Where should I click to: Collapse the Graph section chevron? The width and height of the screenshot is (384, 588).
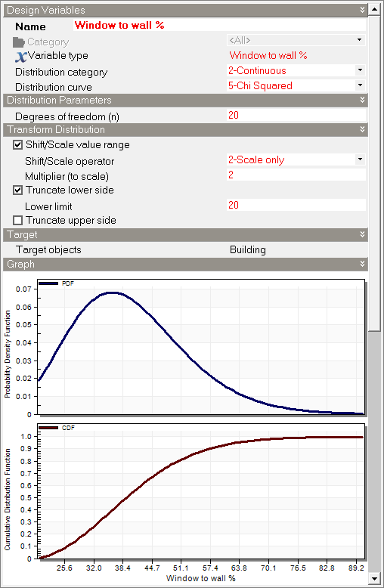click(x=362, y=264)
